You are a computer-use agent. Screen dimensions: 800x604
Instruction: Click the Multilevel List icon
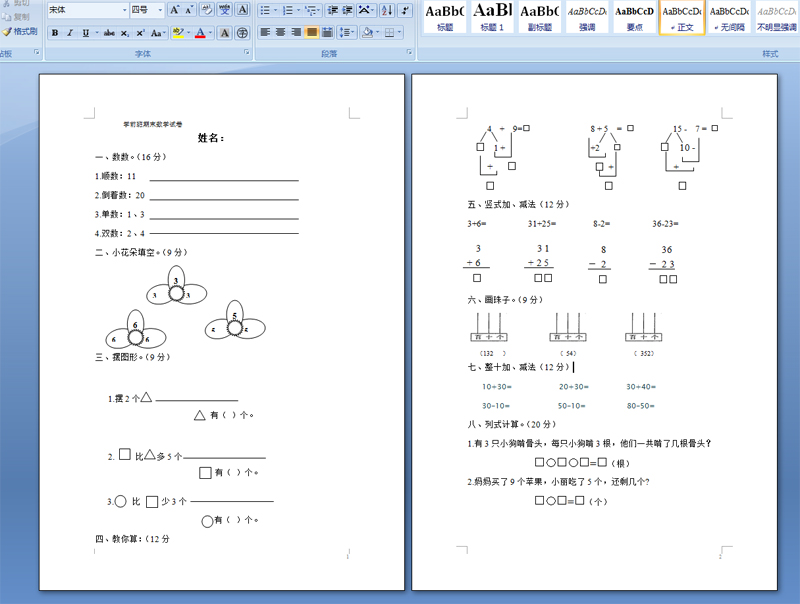click(x=311, y=10)
